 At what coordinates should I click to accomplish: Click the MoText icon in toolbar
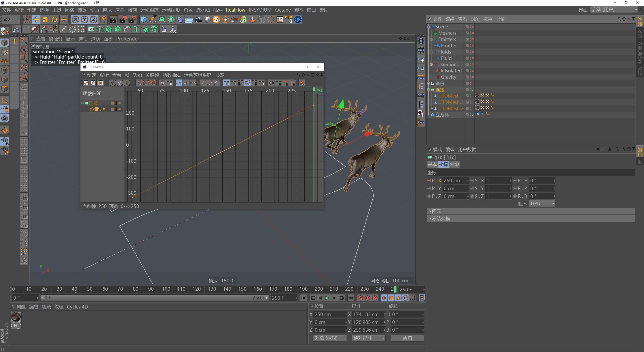pos(136,29)
